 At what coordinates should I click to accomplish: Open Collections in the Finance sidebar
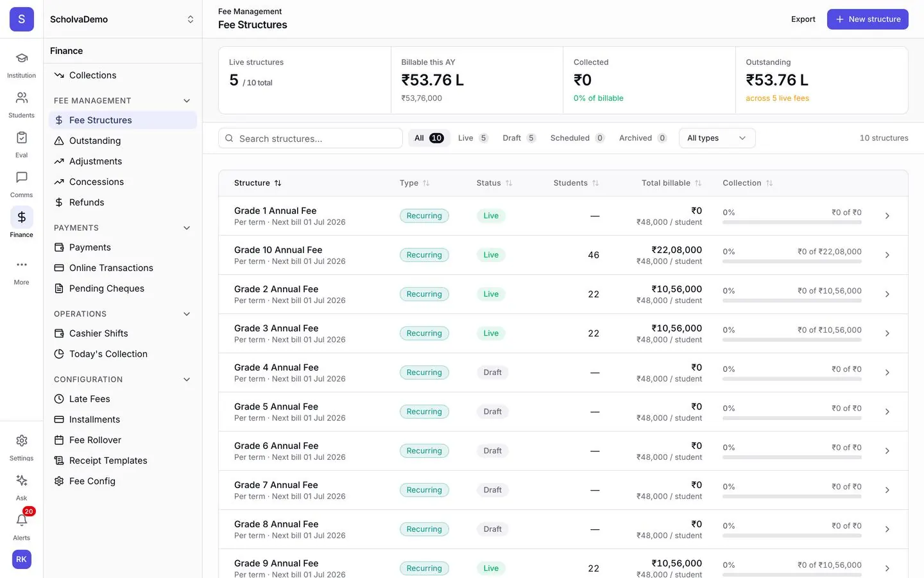[x=123, y=75]
